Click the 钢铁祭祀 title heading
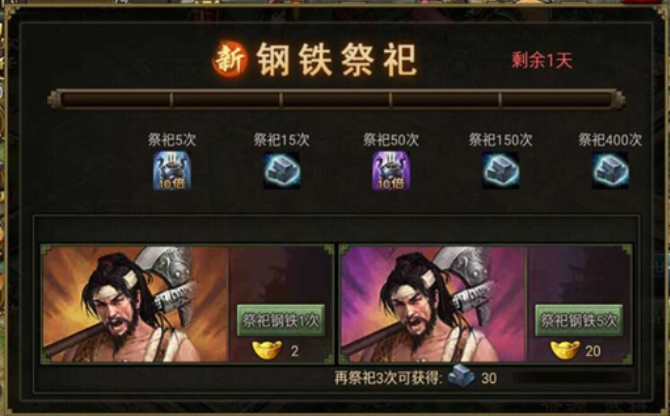This screenshot has height=416, width=670. point(336,60)
